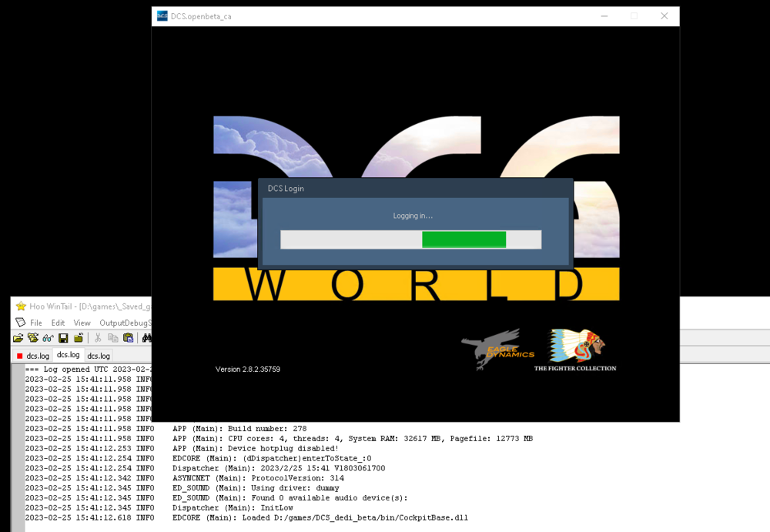Click the floppy disk Save icon in WinTail
770x532 pixels.
click(x=63, y=338)
